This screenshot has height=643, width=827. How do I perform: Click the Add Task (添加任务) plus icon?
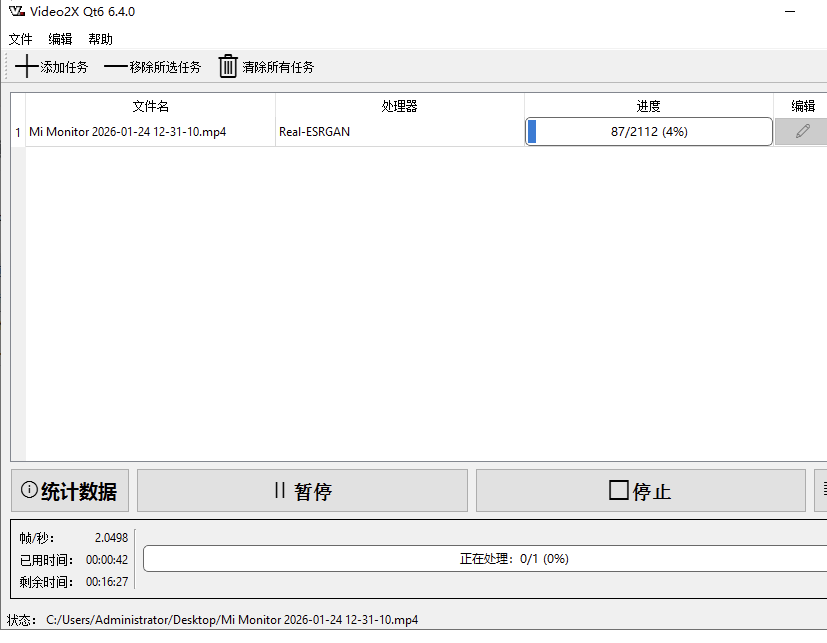27,67
